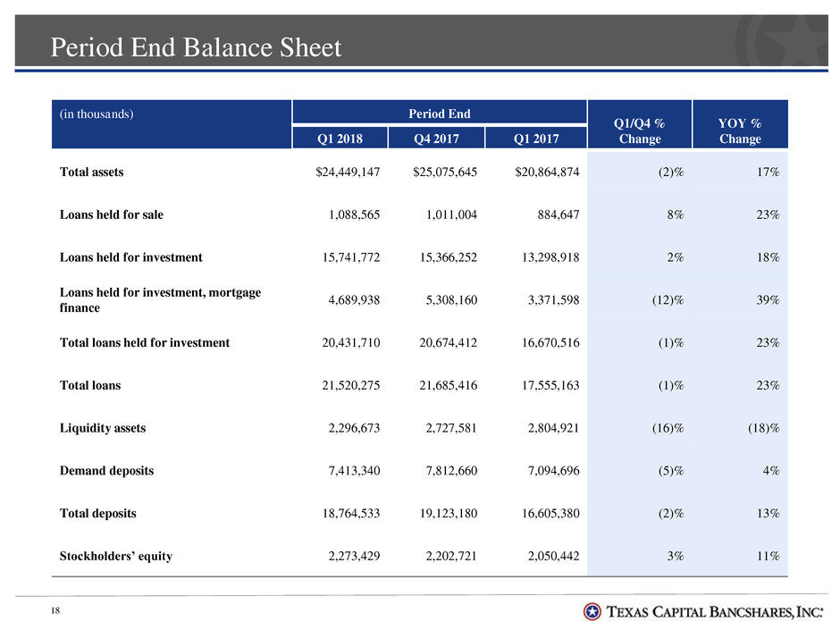Image resolution: width=840 pixels, height=630 pixels.
Task: Click the value 13,298,918
Action: coord(550,257)
